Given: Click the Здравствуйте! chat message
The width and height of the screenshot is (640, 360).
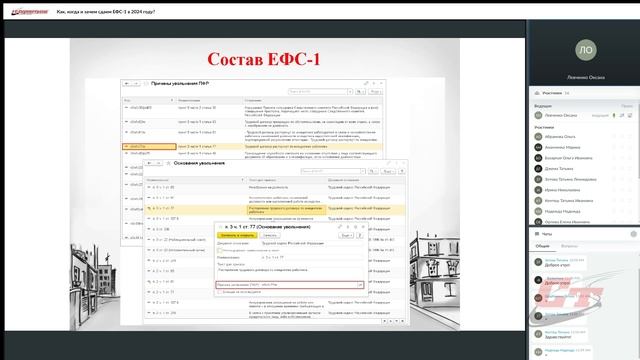Looking at the screenshot, I should (558, 337).
